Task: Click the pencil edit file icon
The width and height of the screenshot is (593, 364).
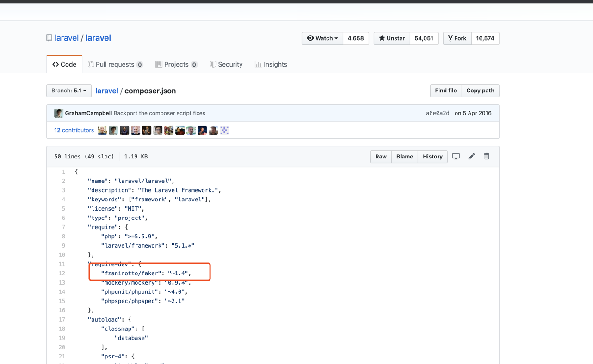Action: (471, 157)
